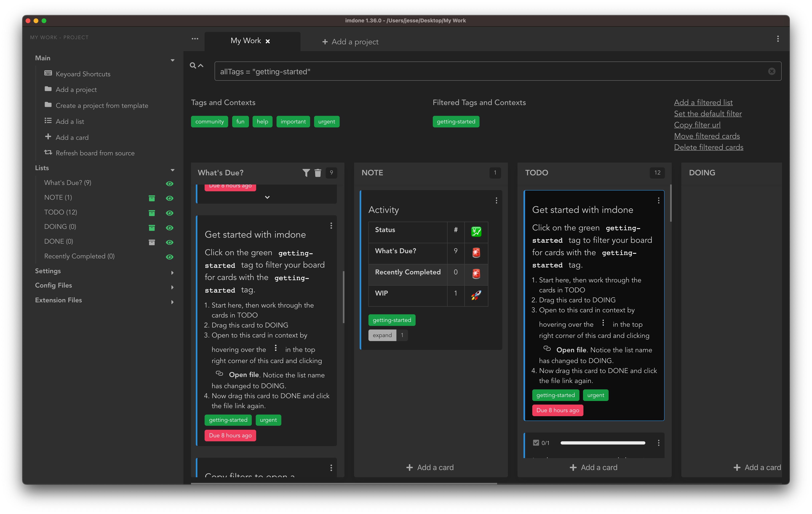Click folder icon beside Add a project
The width and height of the screenshot is (812, 514).
pyautogui.click(x=48, y=89)
